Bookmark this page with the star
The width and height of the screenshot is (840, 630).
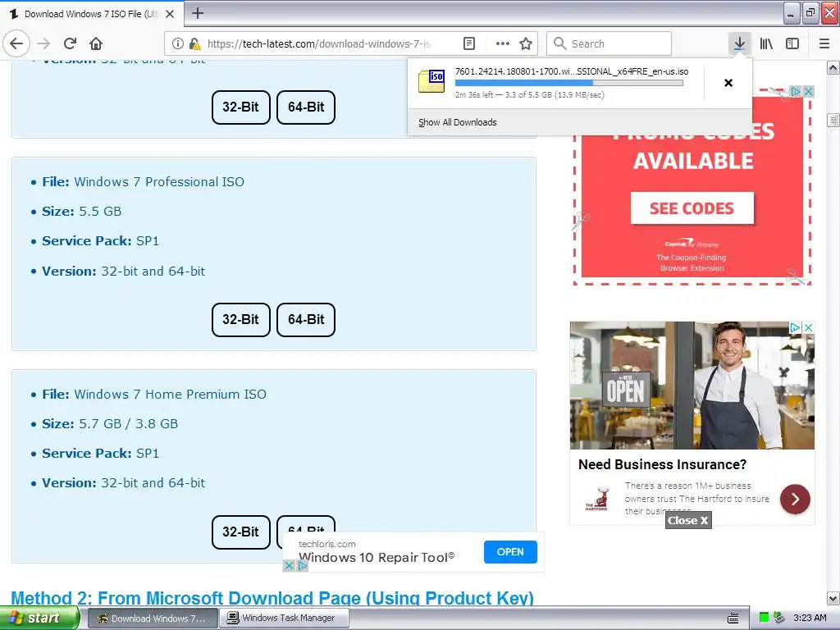[526, 43]
